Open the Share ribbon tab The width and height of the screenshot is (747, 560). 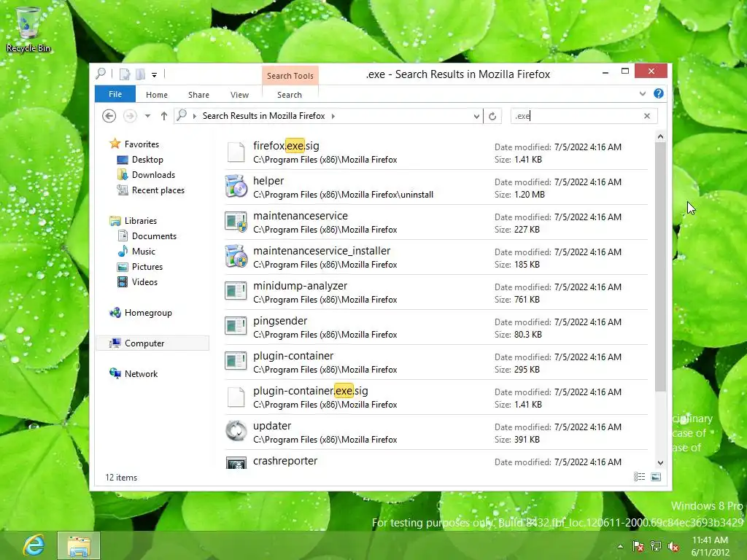click(x=198, y=95)
